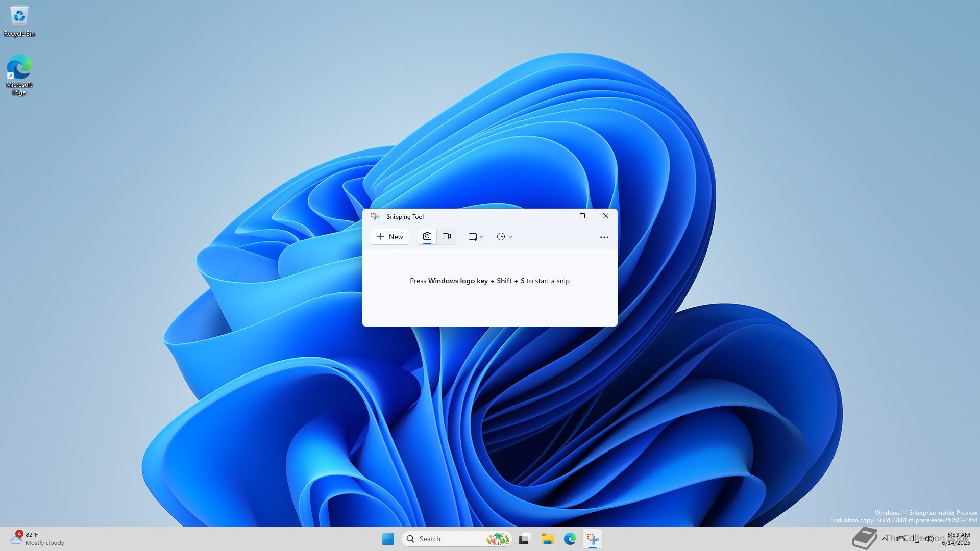Screen dimensions: 980x551
Task: Click the Snipping Tool taskbar icon
Action: pyautogui.click(x=592, y=539)
